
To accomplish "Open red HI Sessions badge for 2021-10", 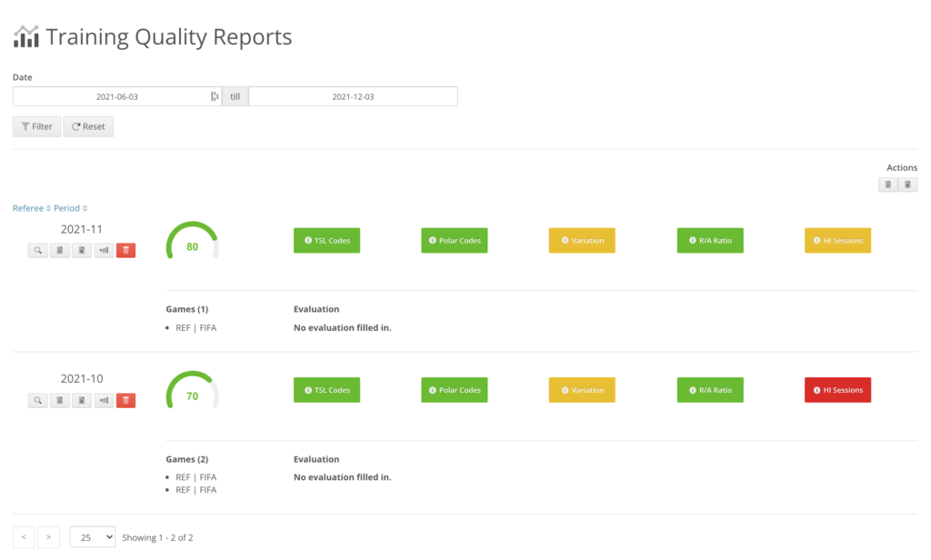I will pos(837,390).
